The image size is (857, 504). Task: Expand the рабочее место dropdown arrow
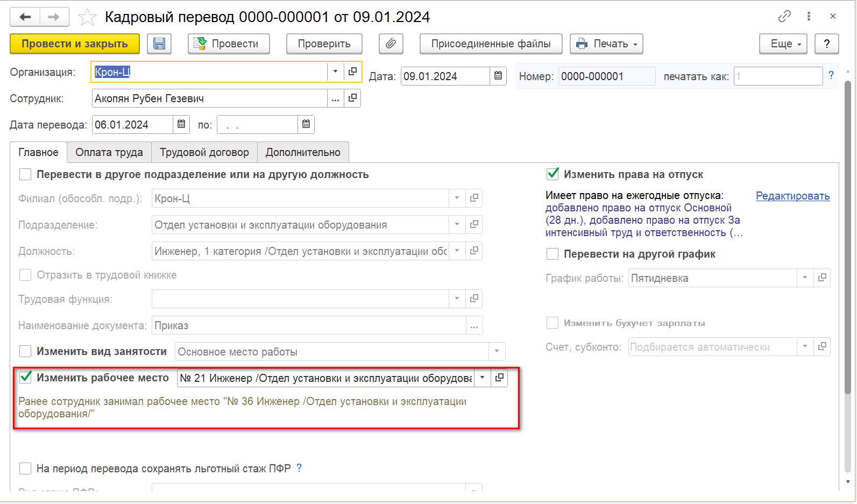tap(483, 378)
